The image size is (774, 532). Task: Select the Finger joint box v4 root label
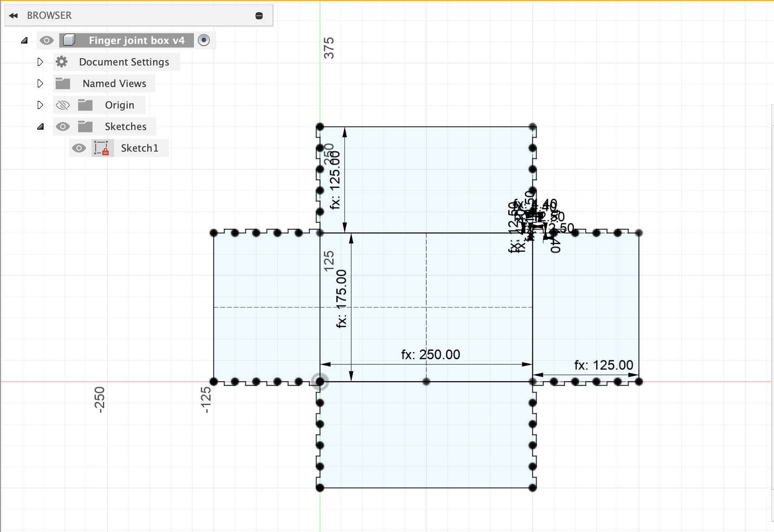[136, 40]
